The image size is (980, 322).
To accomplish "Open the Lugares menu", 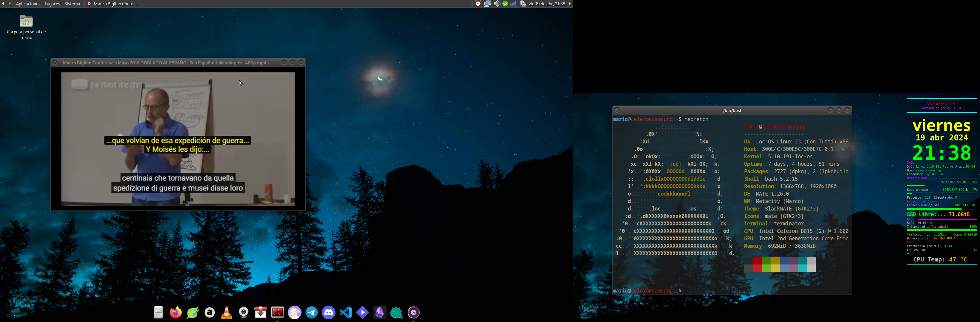I will tap(52, 4).
